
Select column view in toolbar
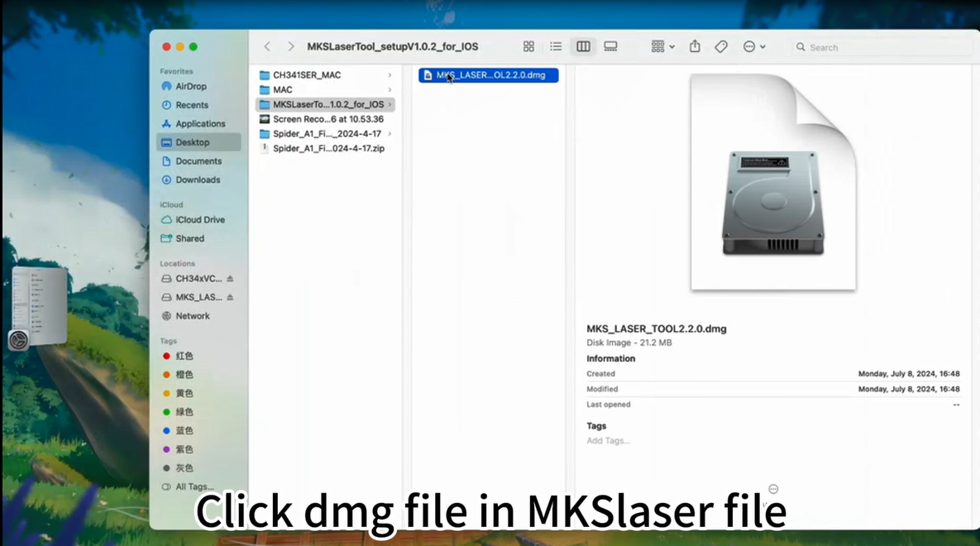click(x=583, y=47)
